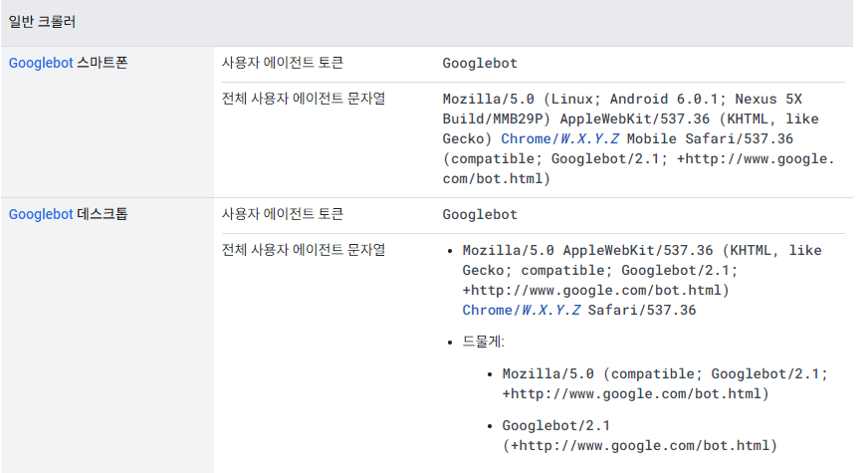Click the Googlebot token value for 스마트폰
This screenshot has height=473, width=868.
(x=480, y=63)
